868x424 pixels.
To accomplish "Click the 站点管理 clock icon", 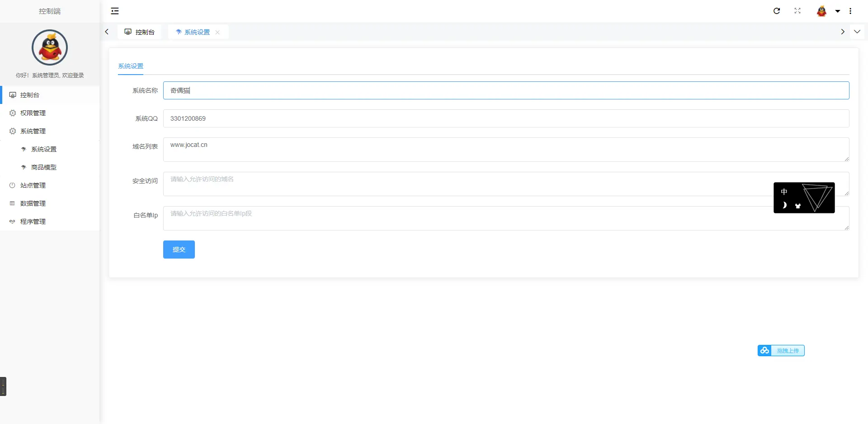I will [12, 185].
